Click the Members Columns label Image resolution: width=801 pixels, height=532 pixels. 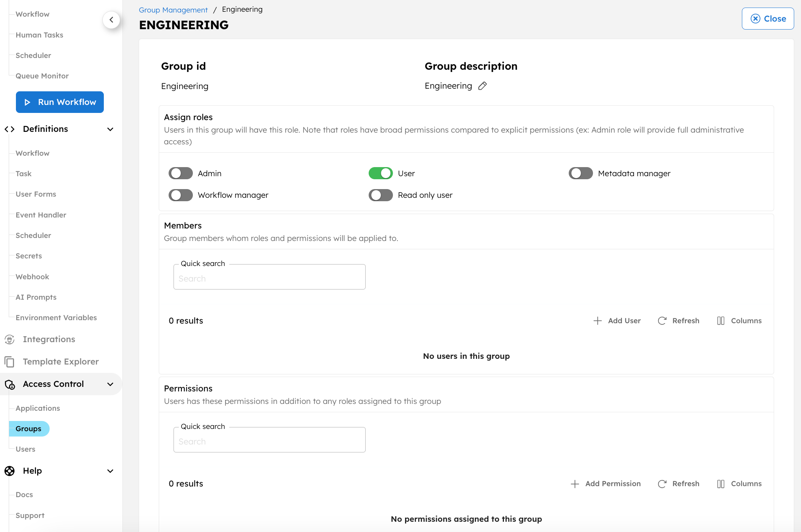click(746, 321)
